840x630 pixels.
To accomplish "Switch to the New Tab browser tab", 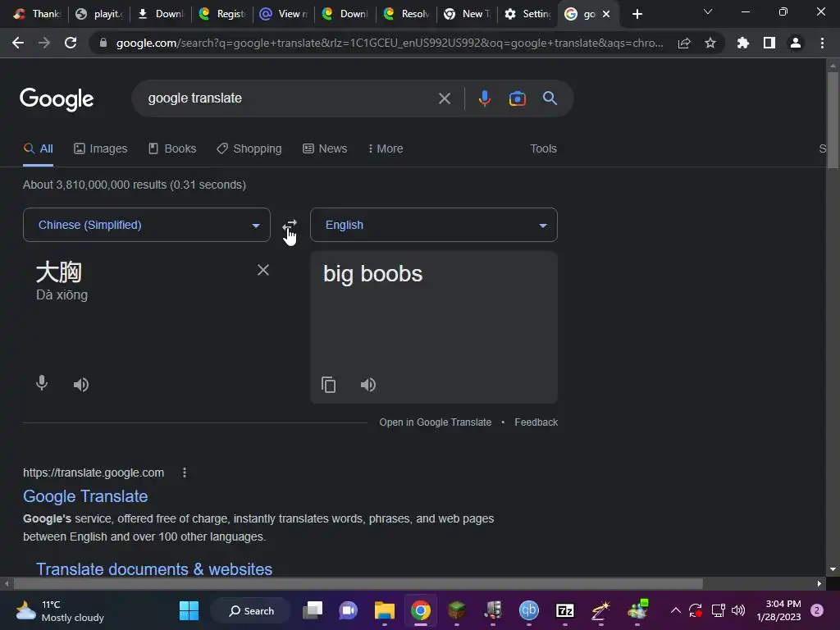I will (468, 15).
